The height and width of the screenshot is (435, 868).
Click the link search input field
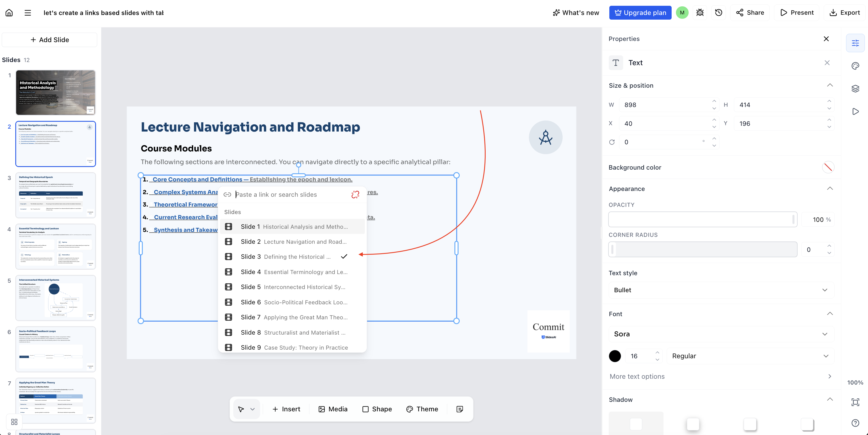[292, 194]
